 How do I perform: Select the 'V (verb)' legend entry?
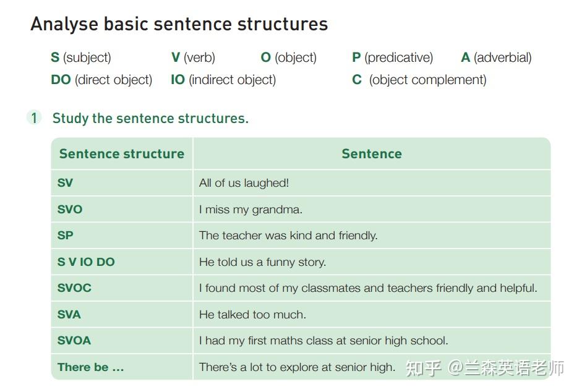[x=193, y=58]
